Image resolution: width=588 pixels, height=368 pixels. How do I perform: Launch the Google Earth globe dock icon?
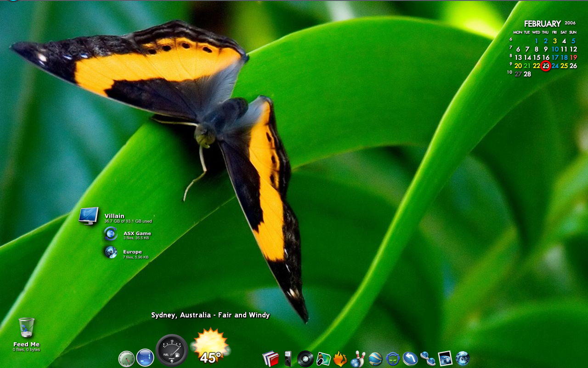point(375,359)
